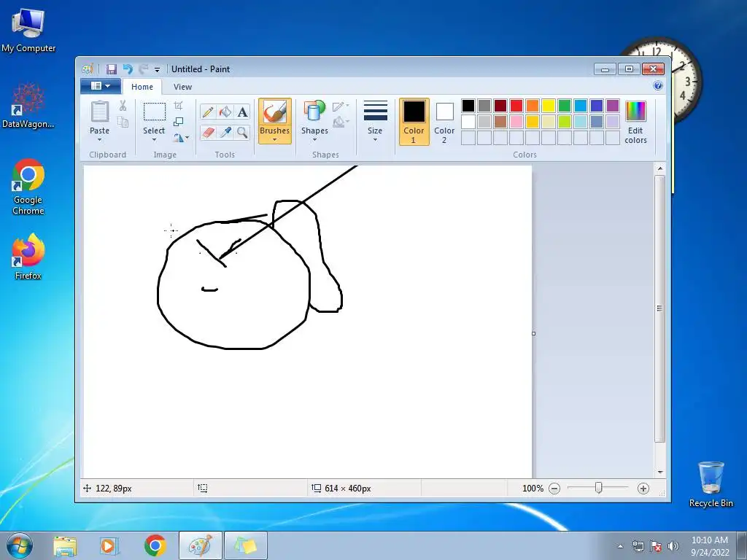Select Color 2 background box

coord(444,122)
